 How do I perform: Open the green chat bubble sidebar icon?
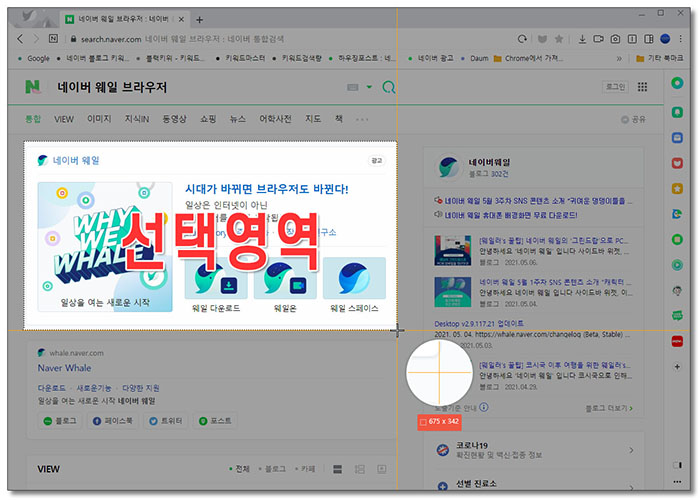(677, 316)
